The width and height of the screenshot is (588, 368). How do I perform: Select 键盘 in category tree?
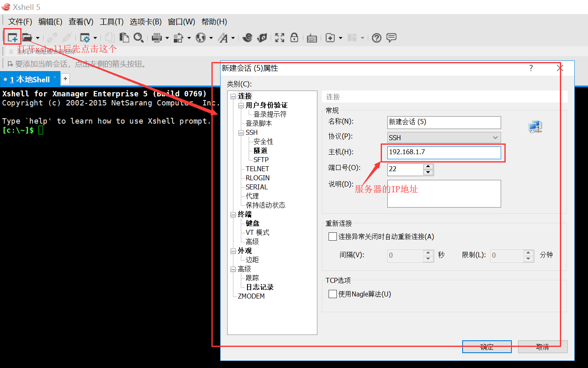(x=252, y=223)
